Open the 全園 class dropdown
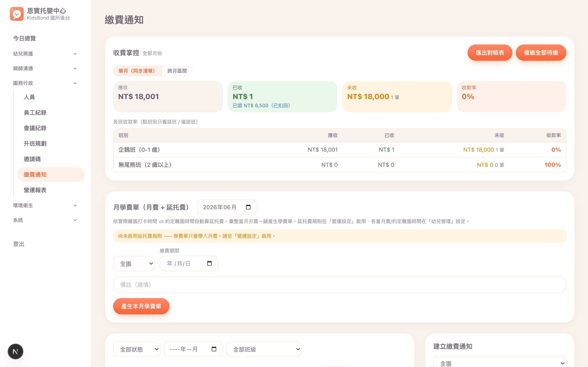This screenshot has width=588, height=367. pyautogui.click(x=134, y=264)
